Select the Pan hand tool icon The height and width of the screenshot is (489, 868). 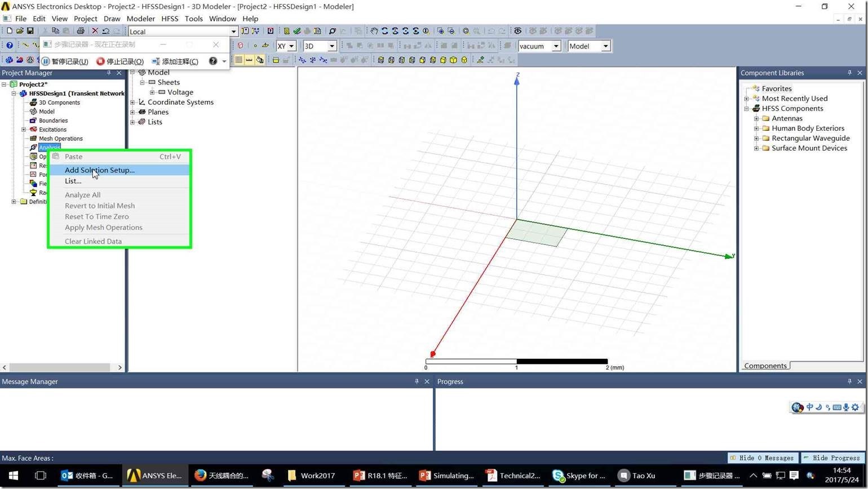pos(374,31)
